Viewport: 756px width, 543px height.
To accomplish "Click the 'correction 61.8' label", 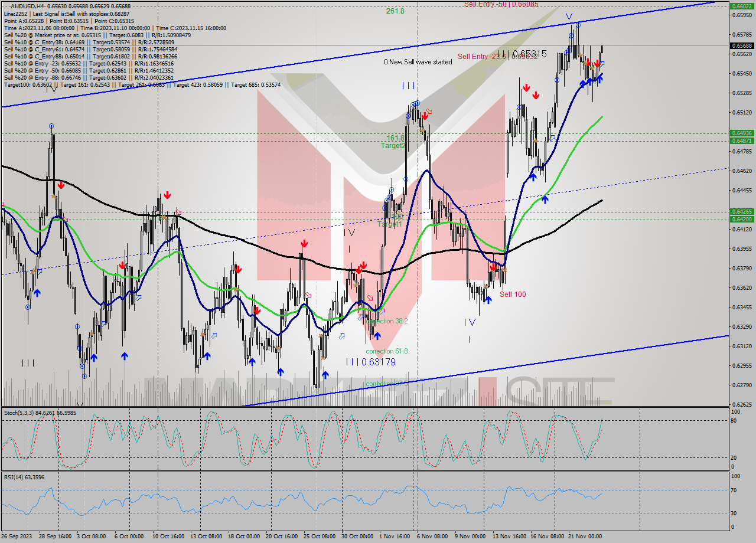I will (x=387, y=351).
